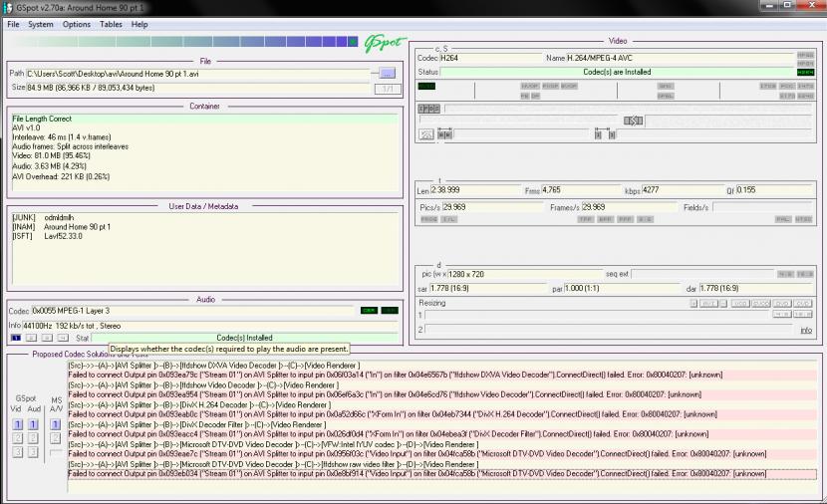Open the Options menu
The image size is (827, 504).
pyautogui.click(x=76, y=24)
